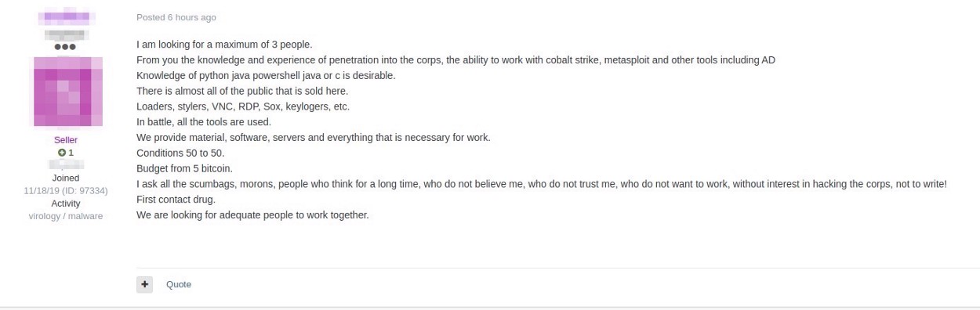Click the Joined label in profile sidebar

66,178
